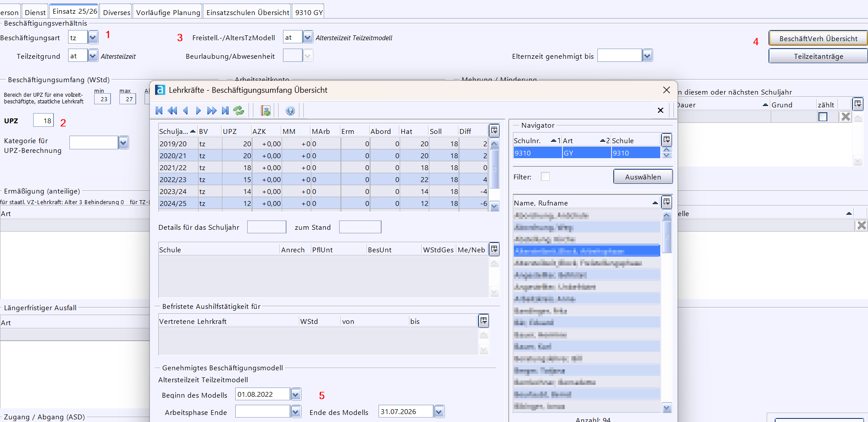Click the fast rewind double-arrow icon

[172, 110]
